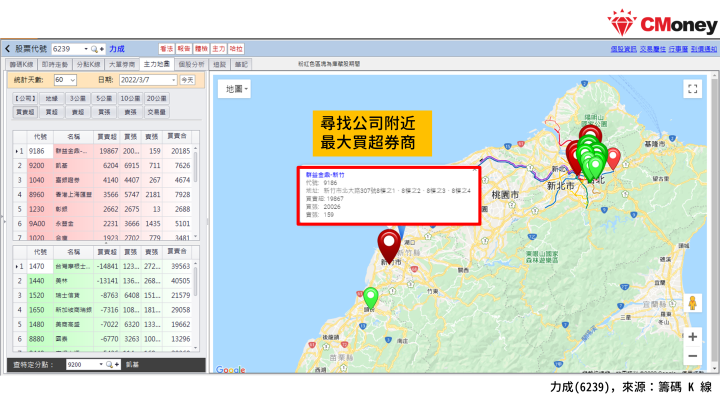720x400 pixels.
Task: Enable the 5公里 radius filter
Action: [104, 98]
